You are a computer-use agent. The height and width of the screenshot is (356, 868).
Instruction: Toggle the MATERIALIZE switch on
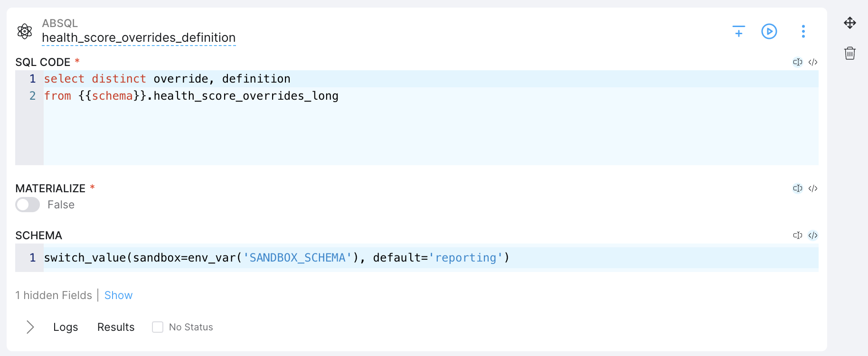click(28, 205)
